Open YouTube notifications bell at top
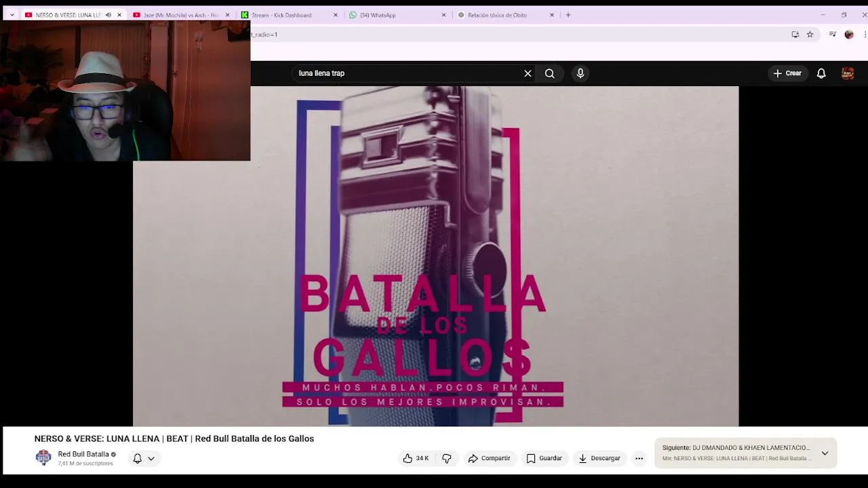This screenshot has width=868, height=488. pyautogui.click(x=821, y=73)
